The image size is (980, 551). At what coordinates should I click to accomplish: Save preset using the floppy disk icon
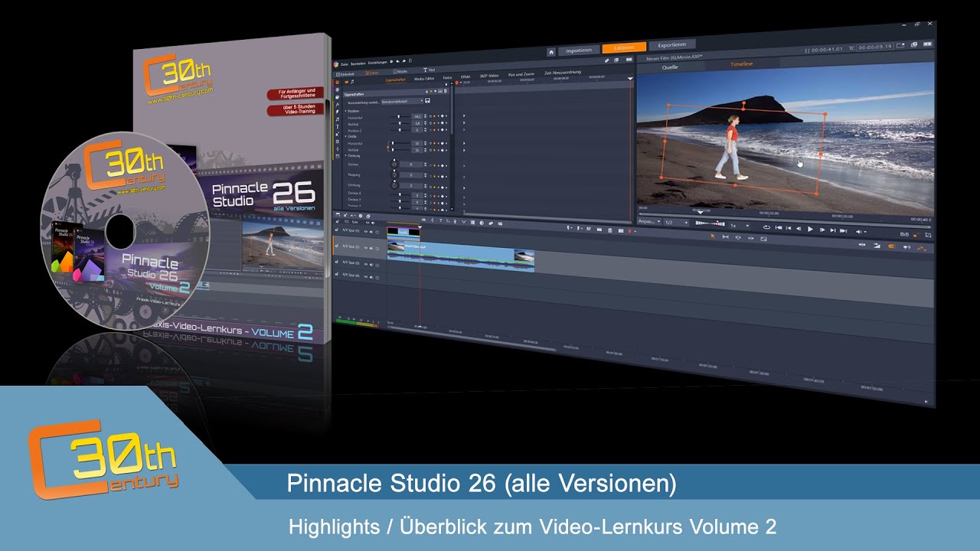(x=427, y=101)
